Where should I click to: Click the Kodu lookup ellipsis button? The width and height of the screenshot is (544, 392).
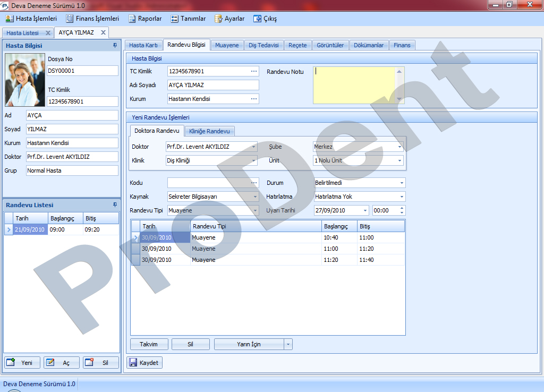click(254, 183)
